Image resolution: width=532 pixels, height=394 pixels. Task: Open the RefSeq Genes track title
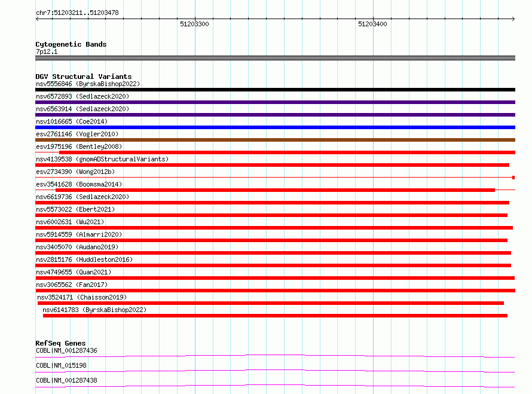click(x=60, y=343)
